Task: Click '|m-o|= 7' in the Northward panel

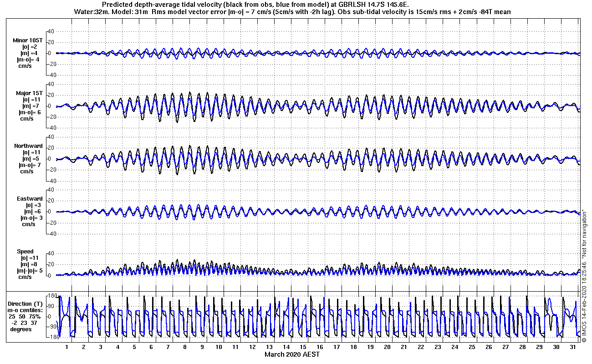Action: (31, 165)
